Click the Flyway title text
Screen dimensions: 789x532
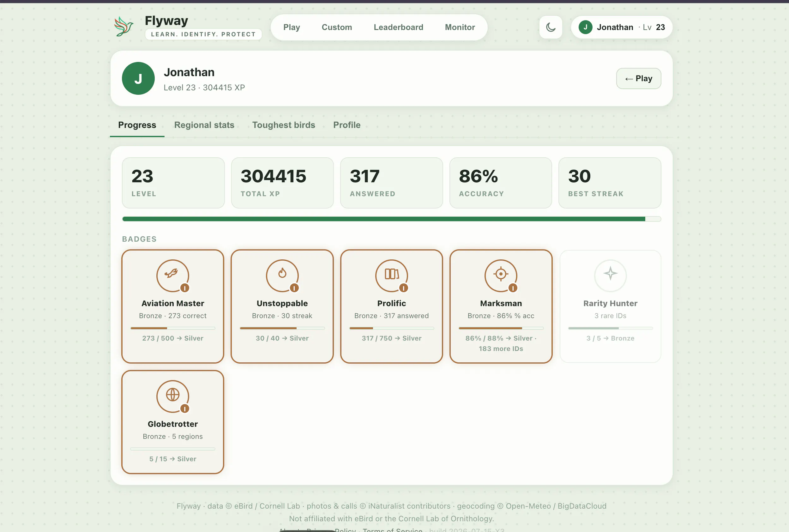pyautogui.click(x=166, y=21)
